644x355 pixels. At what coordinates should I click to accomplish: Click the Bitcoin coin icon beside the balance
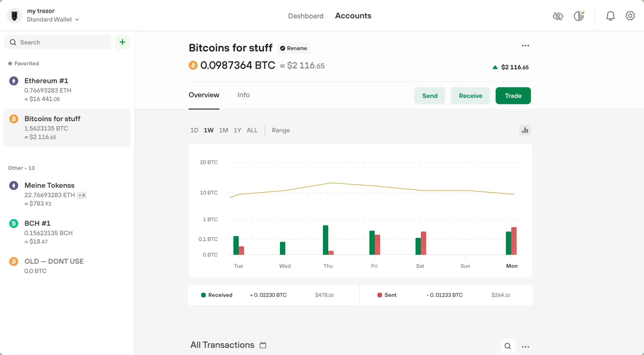click(193, 65)
